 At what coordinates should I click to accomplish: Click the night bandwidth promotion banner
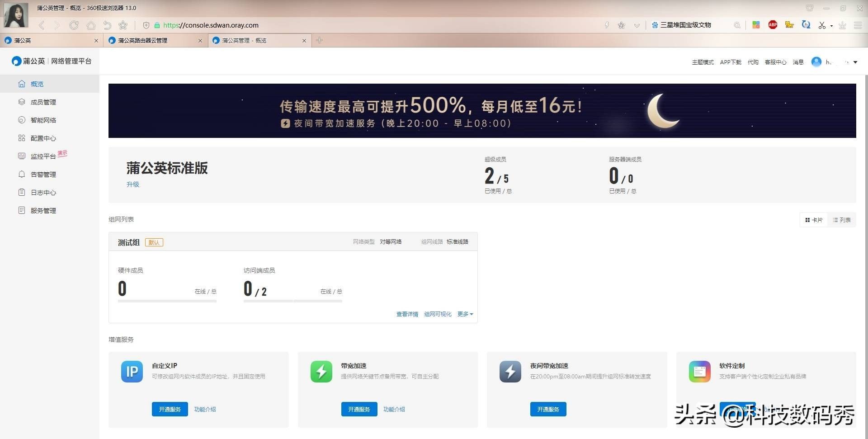click(x=482, y=111)
